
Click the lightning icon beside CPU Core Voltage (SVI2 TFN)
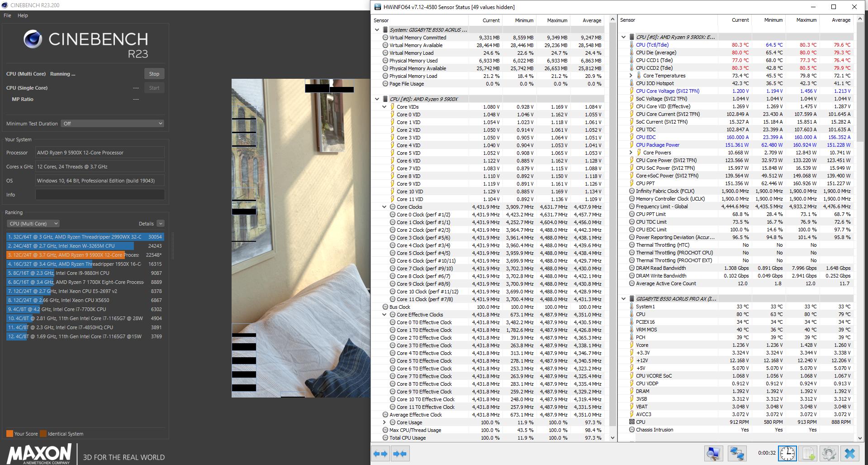[x=632, y=91]
